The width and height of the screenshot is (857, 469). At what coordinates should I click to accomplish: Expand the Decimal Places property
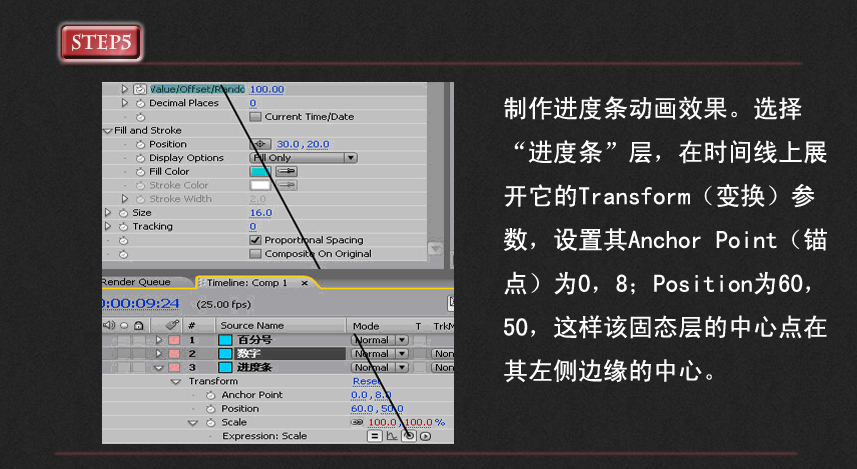[125, 103]
